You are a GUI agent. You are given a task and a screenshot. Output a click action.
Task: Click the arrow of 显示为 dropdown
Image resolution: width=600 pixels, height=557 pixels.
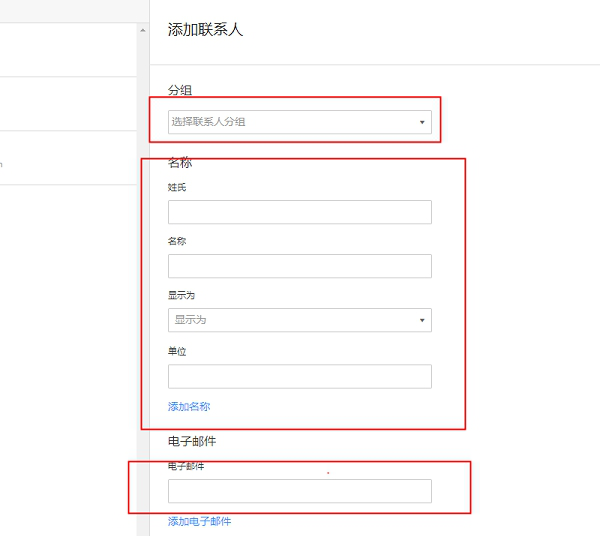coord(422,320)
